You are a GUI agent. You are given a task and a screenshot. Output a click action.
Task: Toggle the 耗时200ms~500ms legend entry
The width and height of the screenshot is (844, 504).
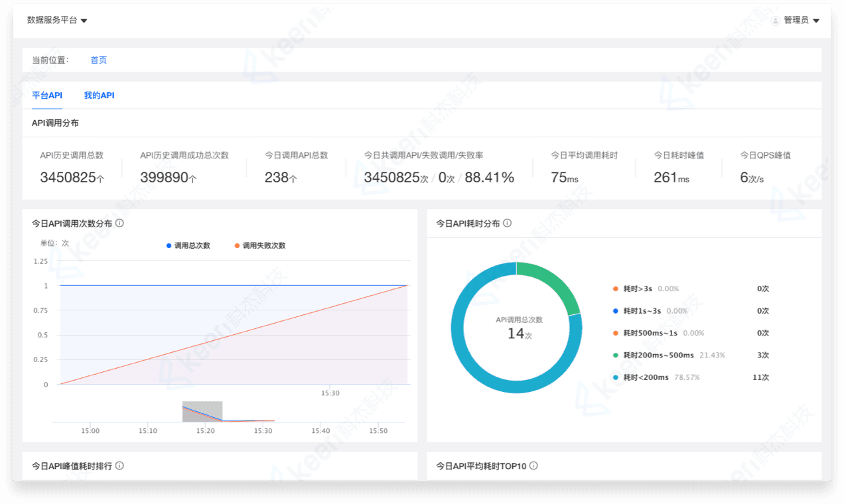658,355
